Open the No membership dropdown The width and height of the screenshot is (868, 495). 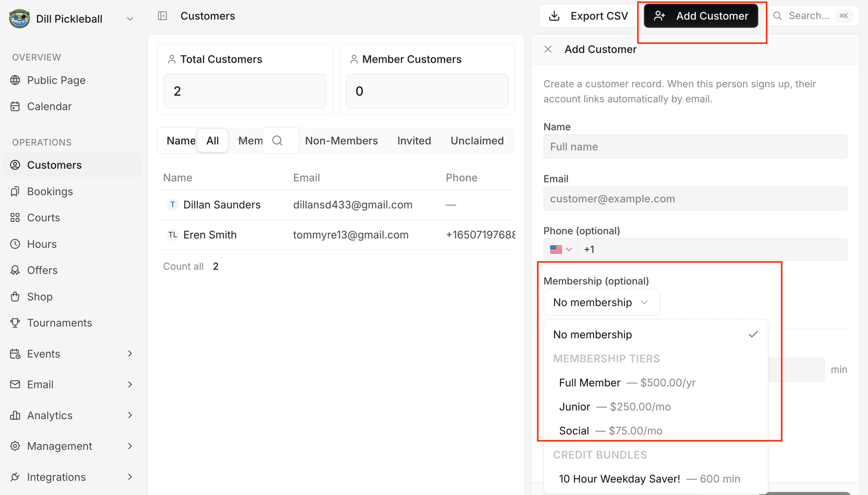[x=601, y=303]
